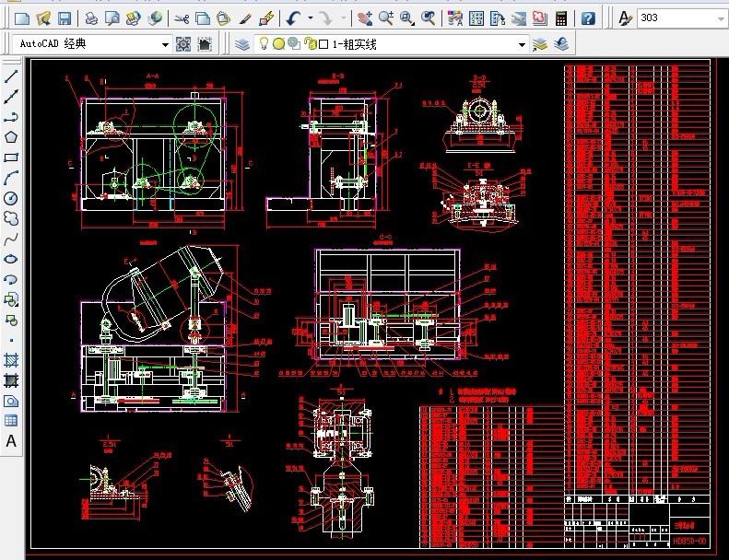Open the Layer Properties Manager

click(241, 43)
